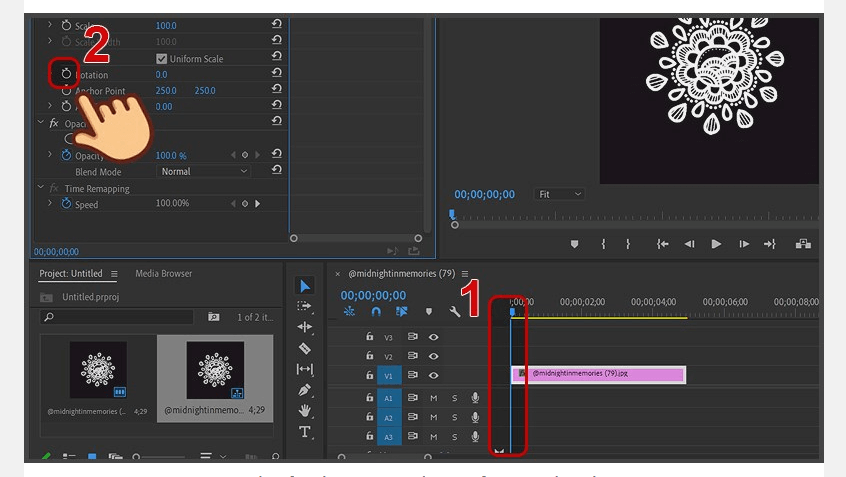Hide video track V2 output
Viewport: 846px width, 477px height.
433,356
